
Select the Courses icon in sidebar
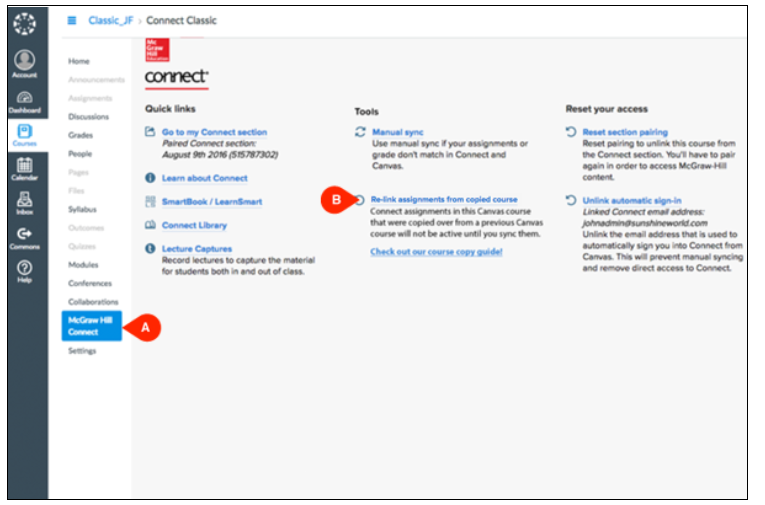(x=26, y=135)
